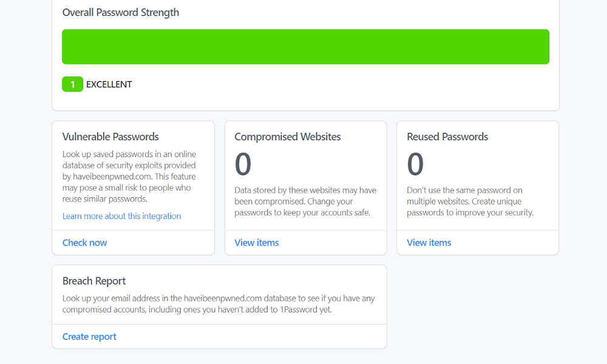Click Check now under Vulnerable Passwords
607x364 pixels.
coord(84,243)
